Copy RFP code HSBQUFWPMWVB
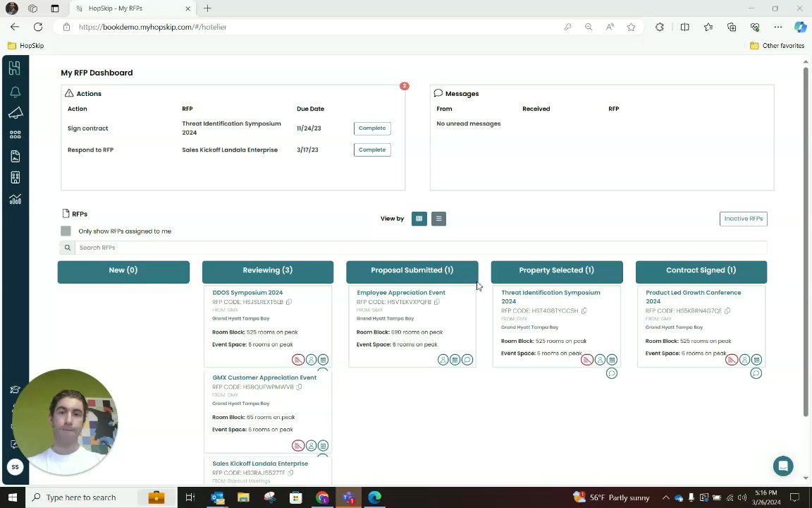Screen dimensions: 812x508 point(300,387)
